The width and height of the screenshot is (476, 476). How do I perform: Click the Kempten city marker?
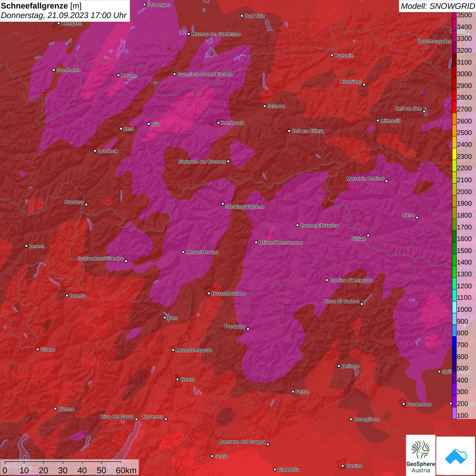[x=59, y=23]
